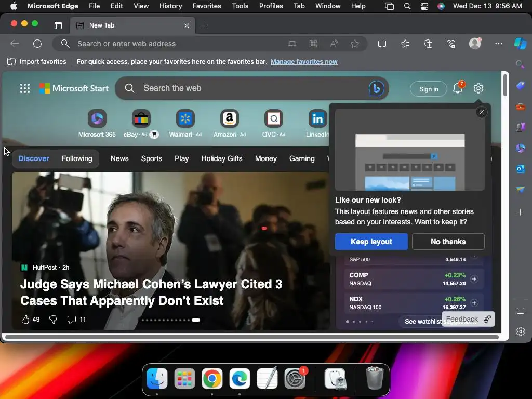The image size is (532, 399).
Task: Click Import favorites
Action: 37,62
